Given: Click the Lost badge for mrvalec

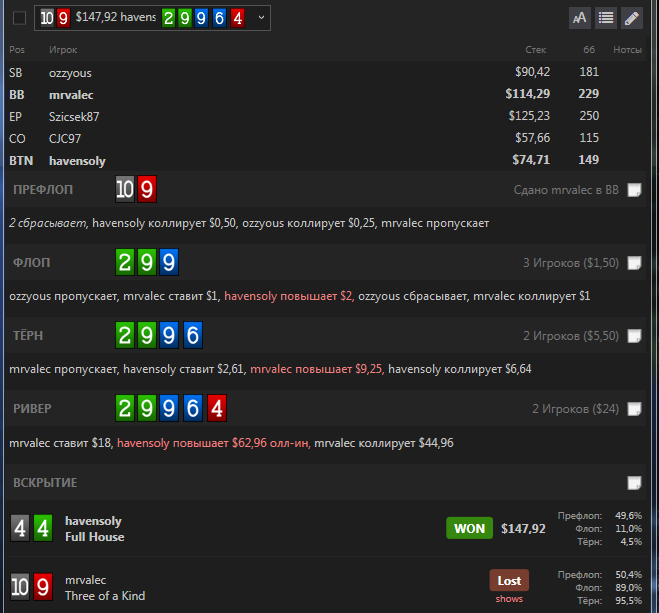Looking at the screenshot, I should coord(509,581).
